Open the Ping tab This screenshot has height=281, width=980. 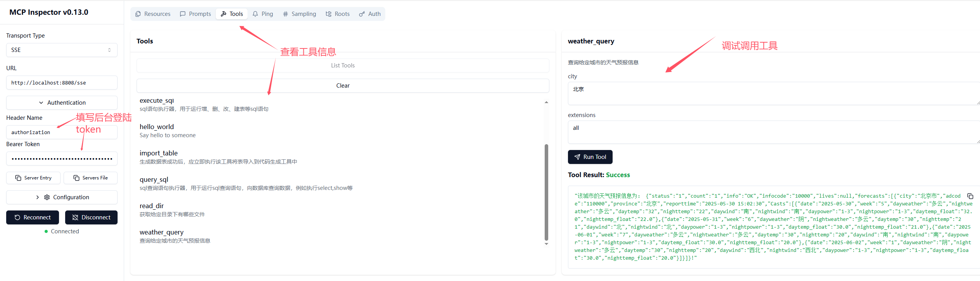[x=263, y=14]
